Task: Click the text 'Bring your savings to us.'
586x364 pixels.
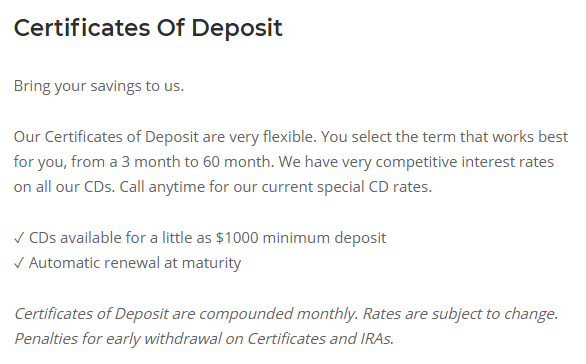Action: (x=99, y=86)
